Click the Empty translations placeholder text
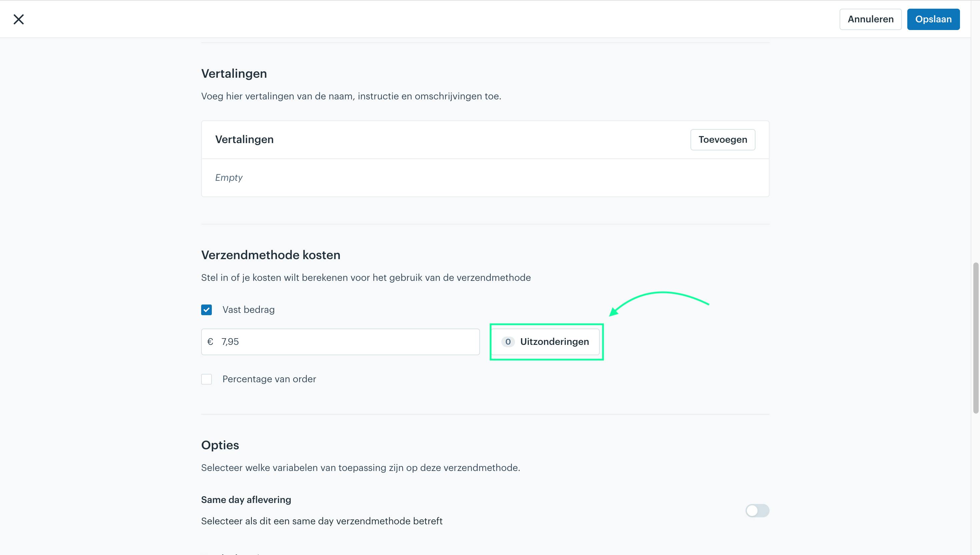This screenshot has height=555, width=980. [229, 178]
